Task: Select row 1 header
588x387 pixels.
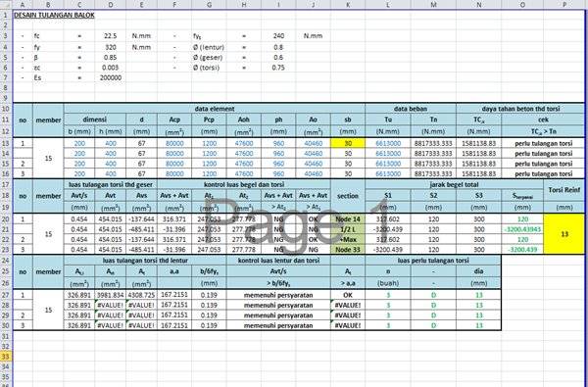Action: [x=6, y=16]
